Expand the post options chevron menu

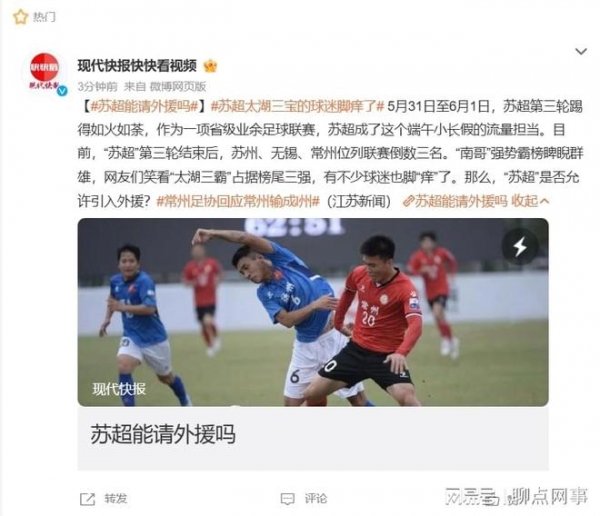coord(581,51)
